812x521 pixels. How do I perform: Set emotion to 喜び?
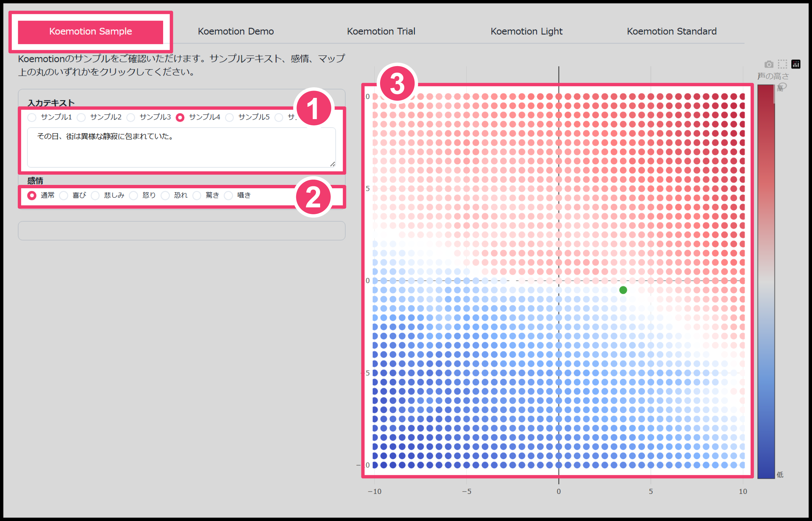(x=64, y=196)
